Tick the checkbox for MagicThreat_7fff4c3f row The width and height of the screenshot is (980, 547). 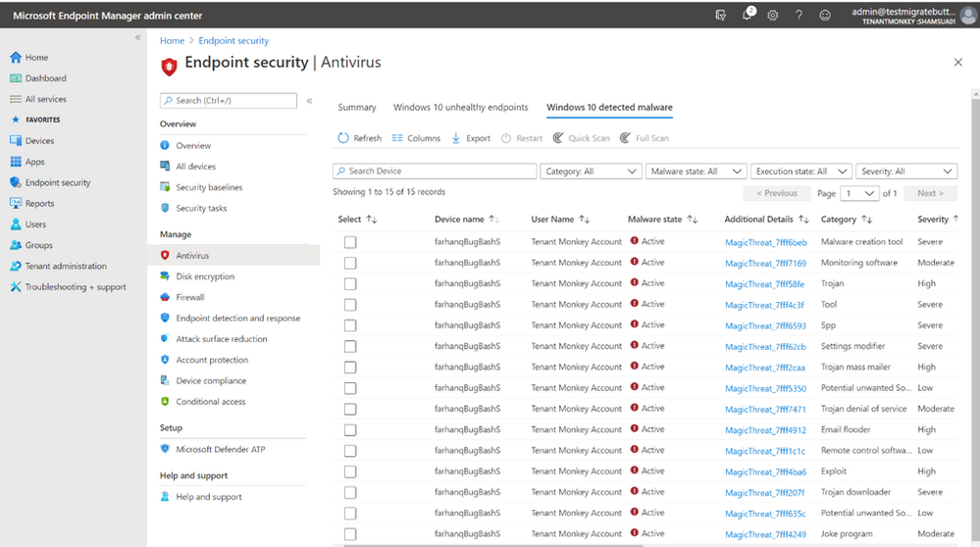[x=350, y=305]
